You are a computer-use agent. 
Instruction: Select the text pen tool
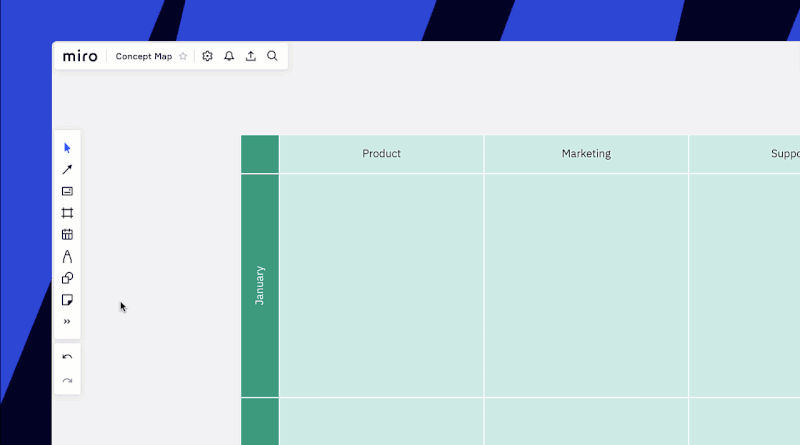pyautogui.click(x=67, y=256)
